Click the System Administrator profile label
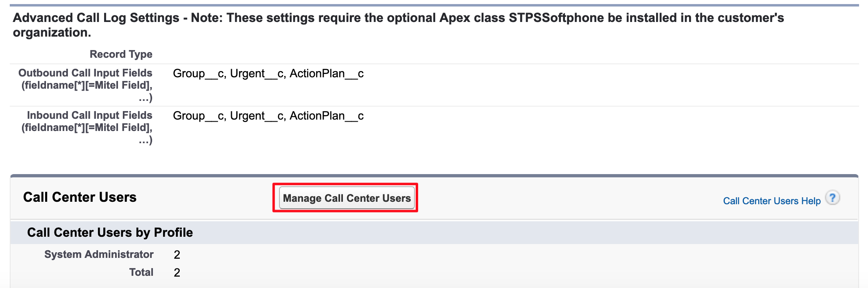 (x=99, y=255)
